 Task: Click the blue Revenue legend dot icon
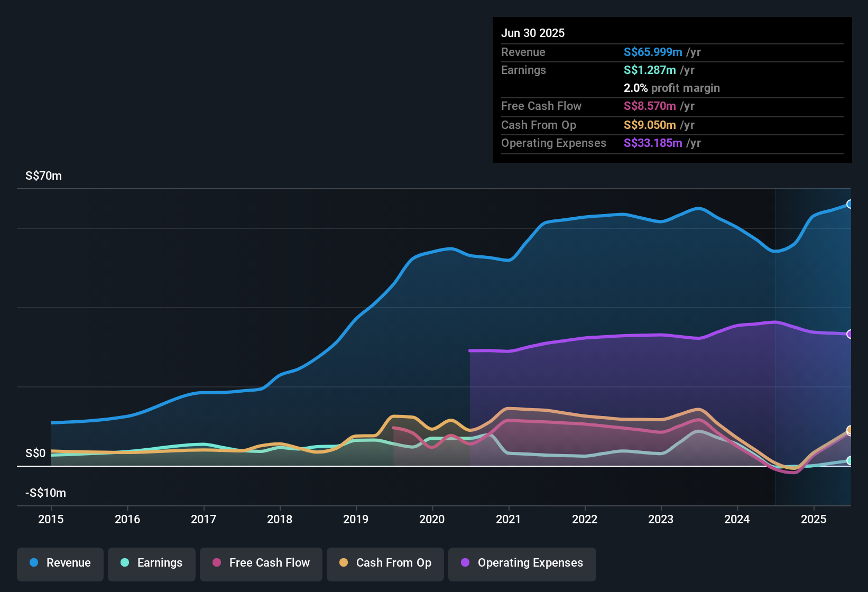pyautogui.click(x=33, y=563)
